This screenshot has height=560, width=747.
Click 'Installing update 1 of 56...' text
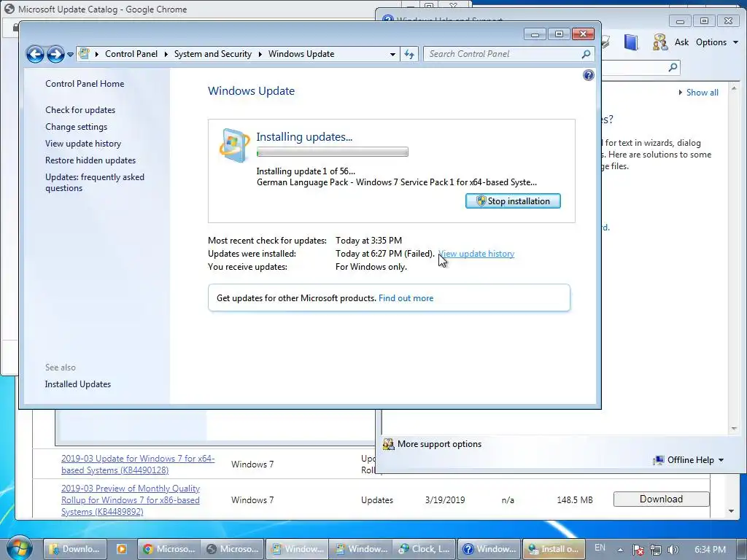click(x=306, y=171)
